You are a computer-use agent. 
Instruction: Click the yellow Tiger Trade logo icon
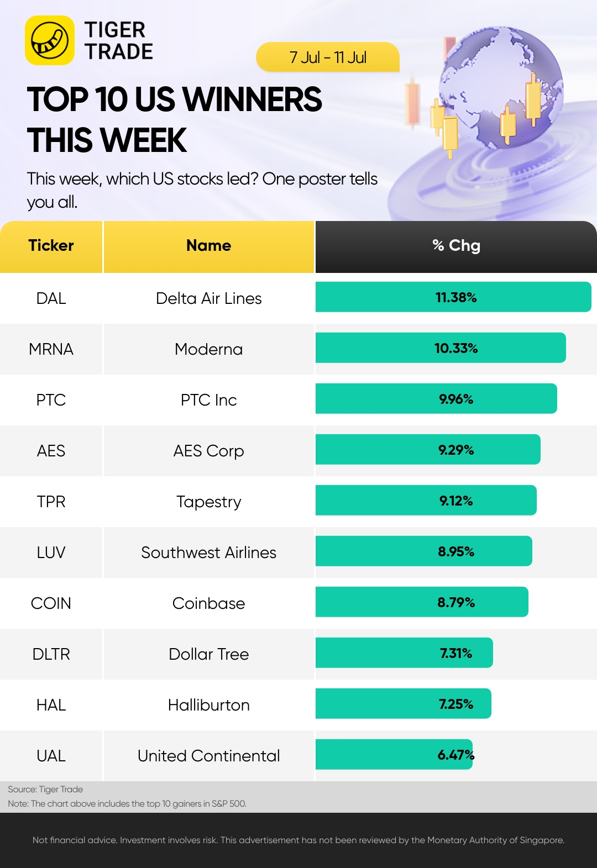point(50,40)
